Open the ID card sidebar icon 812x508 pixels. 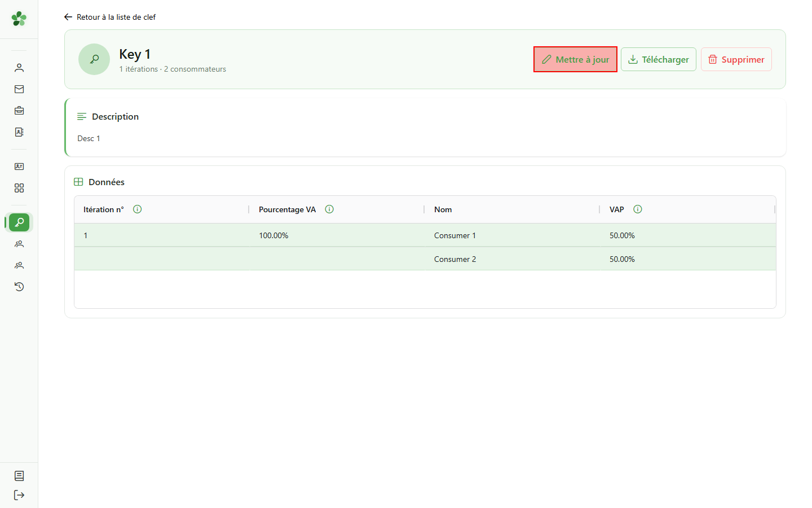pos(19,167)
